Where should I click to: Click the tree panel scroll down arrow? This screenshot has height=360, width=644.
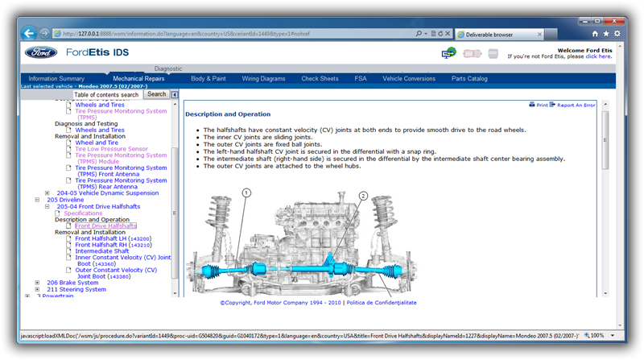tap(175, 293)
